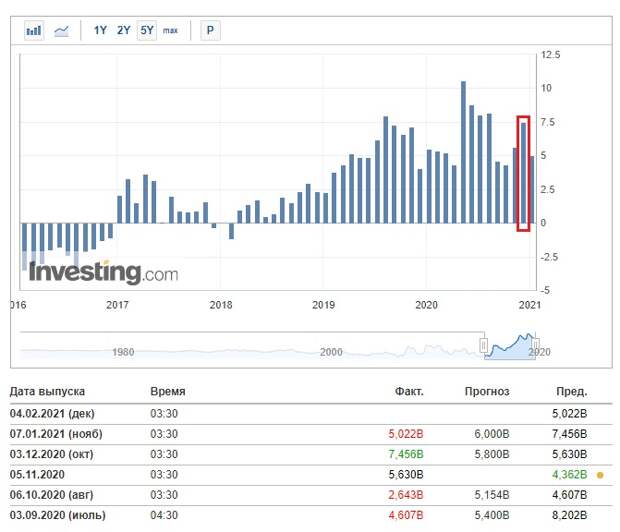Open the 07.01.2021 (нояб) release row
Viewport: 620px width, 532px height.
tap(311, 434)
